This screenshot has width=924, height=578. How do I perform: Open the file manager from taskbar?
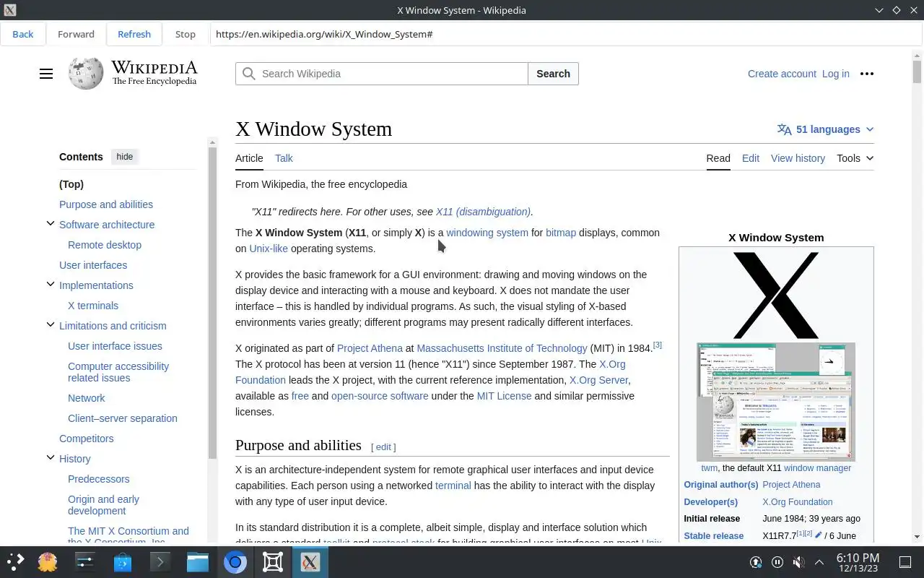point(198,561)
